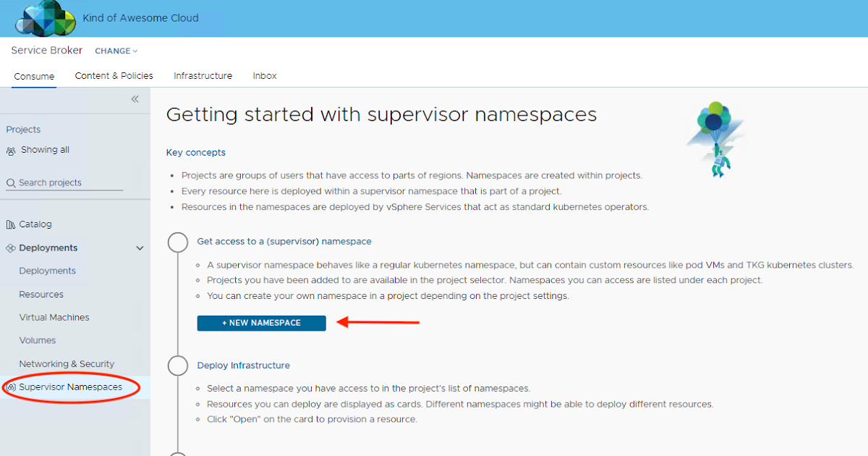Select Supervisor Namespaces in sidebar

click(x=71, y=387)
